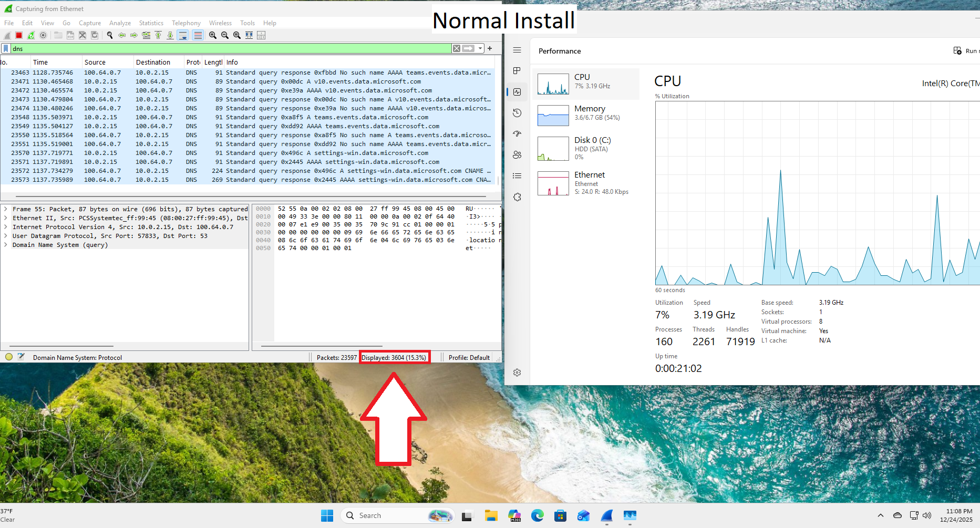Screen dimensions: 980x528
Task: Expand the Domain Name System (query) tree row
Action: click(6, 245)
